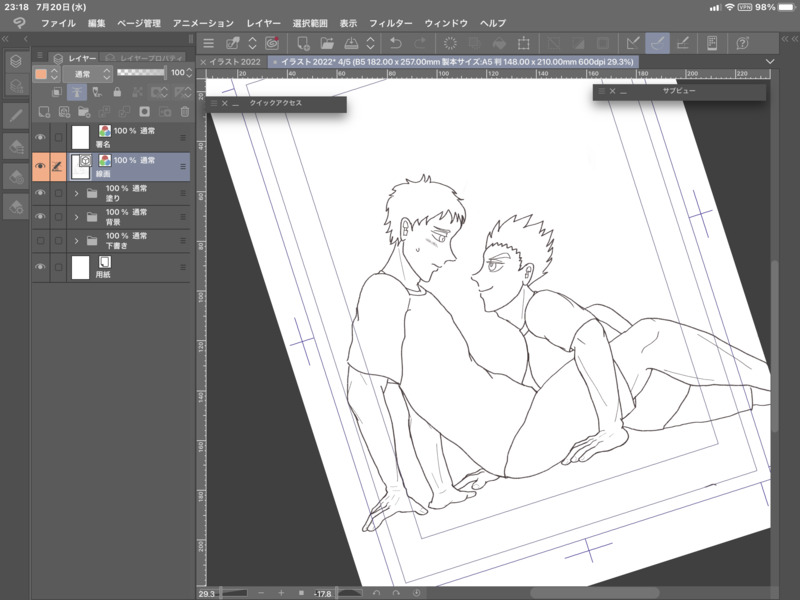This screenshot has height=600, width=800.
Task: Open the CLIP STUDIO logo menu
Action: 19,23
